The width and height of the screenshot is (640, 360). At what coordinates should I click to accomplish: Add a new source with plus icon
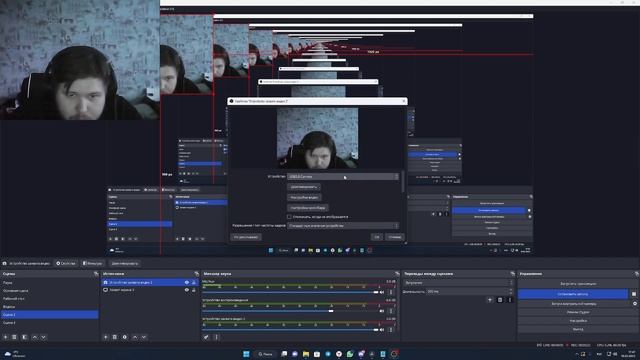[x=106, y=337]
